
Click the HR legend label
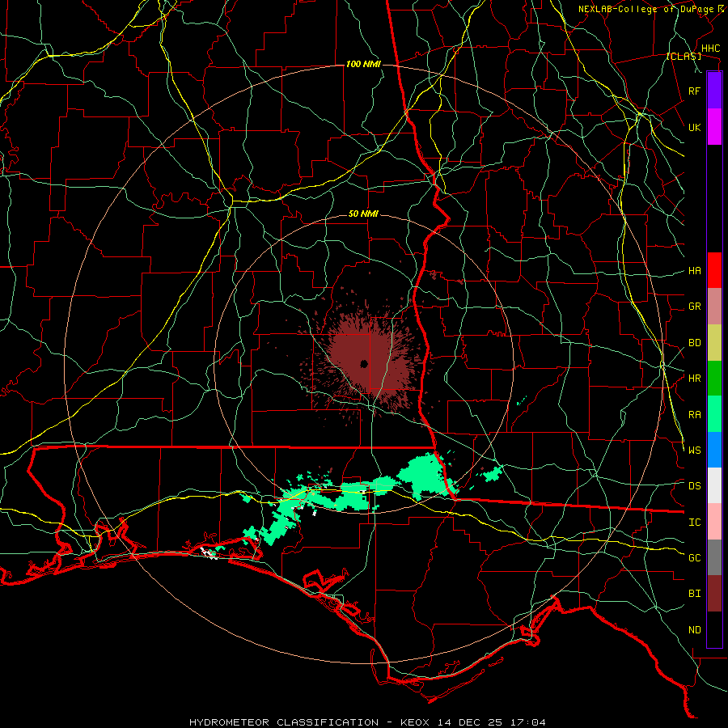(x=694, y=379)
